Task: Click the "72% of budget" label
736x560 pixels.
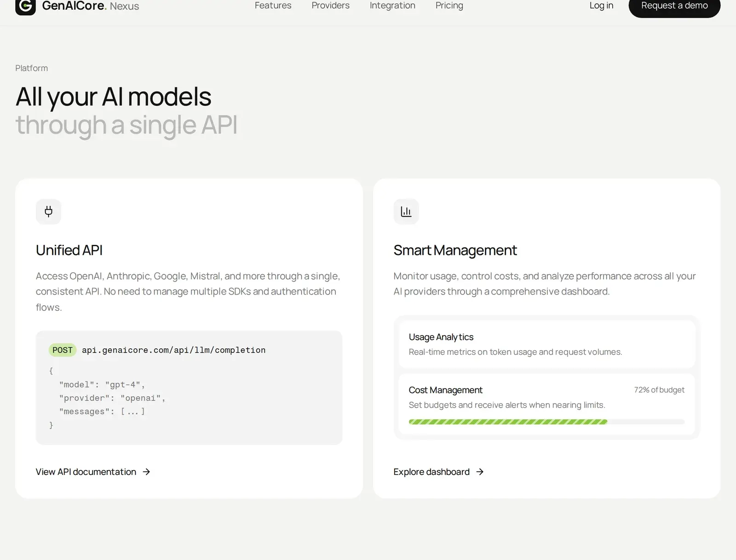Action: (x=659, y=390)
